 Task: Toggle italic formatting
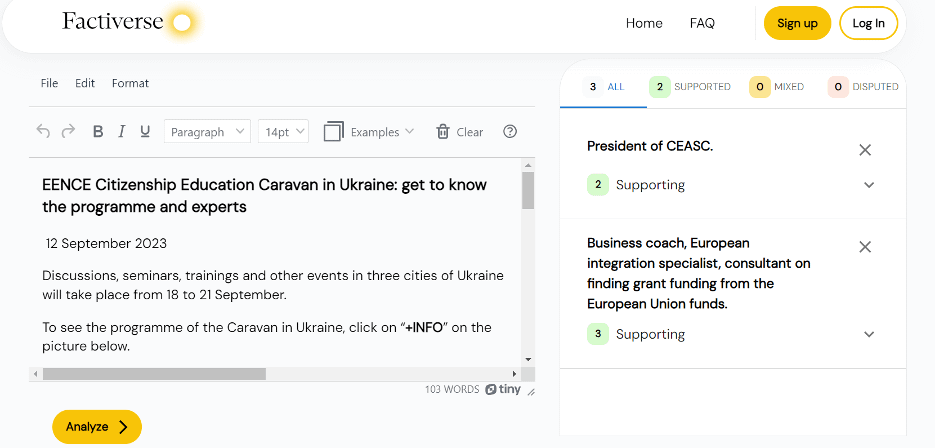122,131
